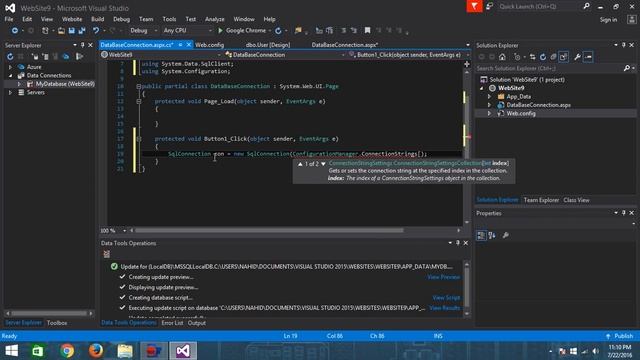The width and height of the screenshot is (640, 360).
Task: Toggle Show All Files in Solution Explorer
Action: click(x=564, y=57)
